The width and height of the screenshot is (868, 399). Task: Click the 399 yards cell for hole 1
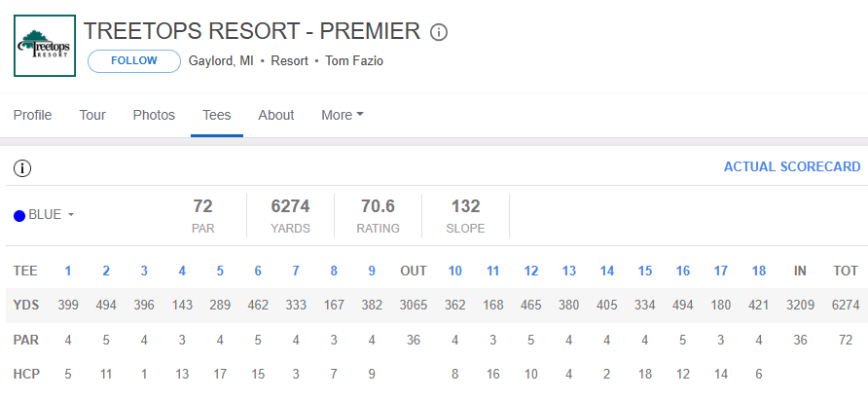[67, 305]
